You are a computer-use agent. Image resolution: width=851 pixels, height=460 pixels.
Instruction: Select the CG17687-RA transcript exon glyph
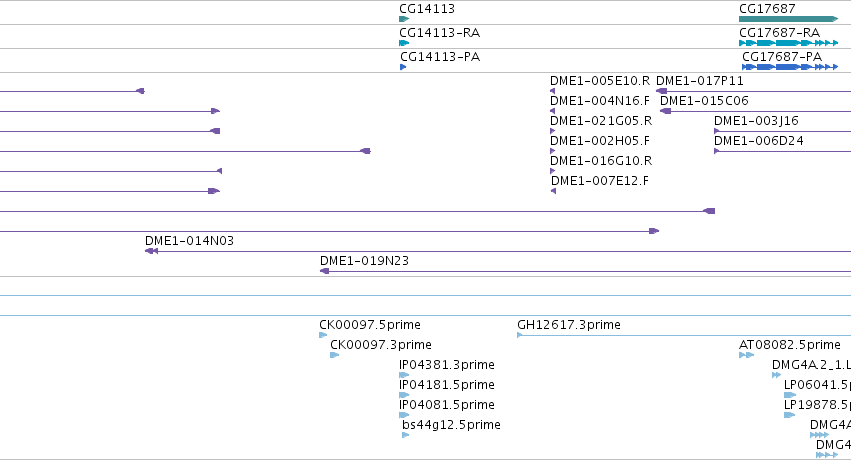(789, 43)
